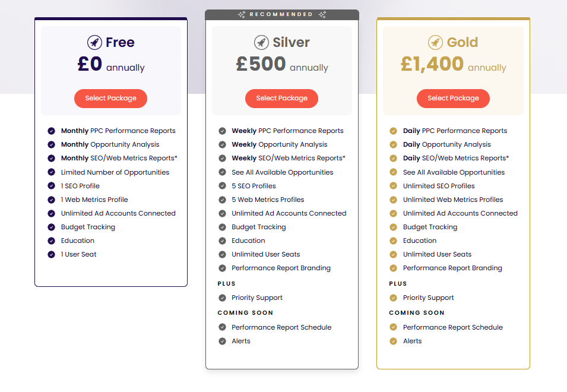567x392 pixels.
Task: Click the Silver £500 annually price
Action: tap(282, 64)
